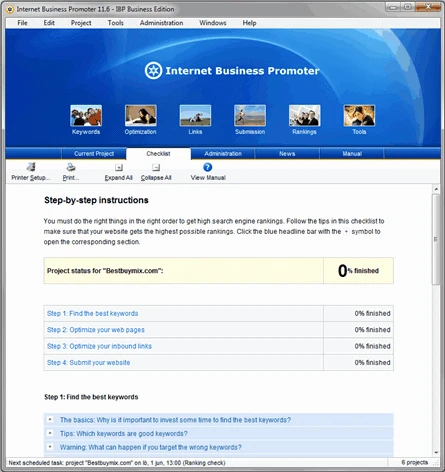Click the 'Step 1: Find the best keywords' bold heading
Viewport: 445px width, 472px height.
91,397
